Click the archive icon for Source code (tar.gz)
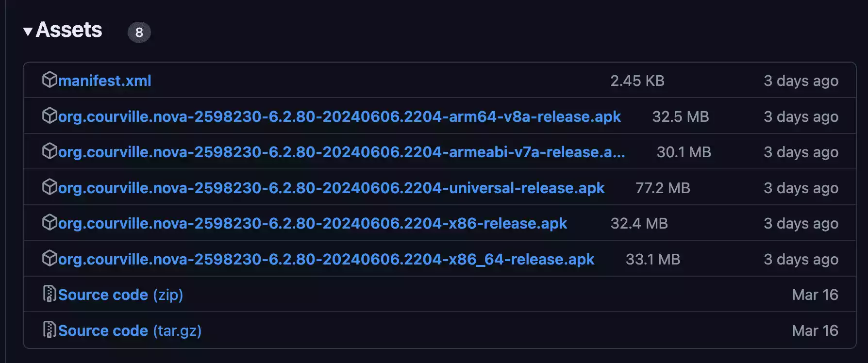Image resolution: width=868 pixels, height=363 pixels. (x=50, y=330)
